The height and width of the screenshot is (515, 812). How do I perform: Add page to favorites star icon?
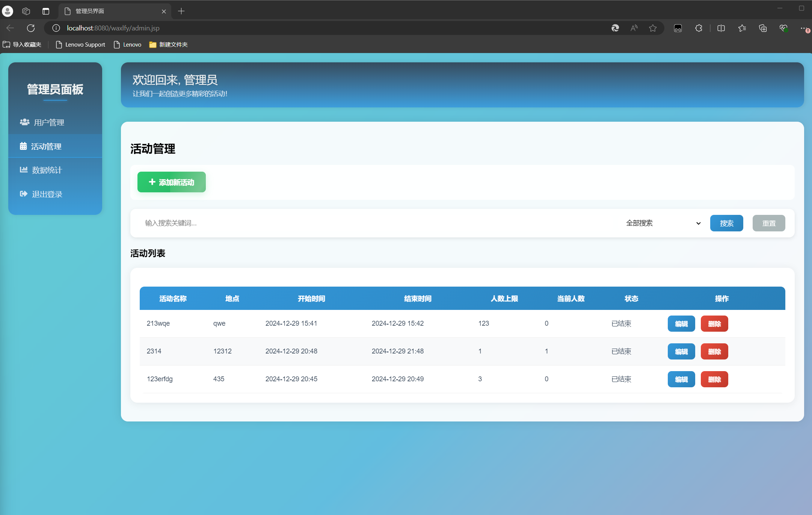point(653,28)
